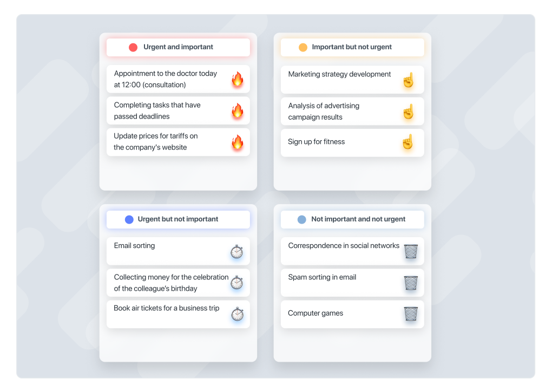Screen dimensions: 552x392
Task: Click fire icon beside passed deadlines task
Action: pos(238,110)
